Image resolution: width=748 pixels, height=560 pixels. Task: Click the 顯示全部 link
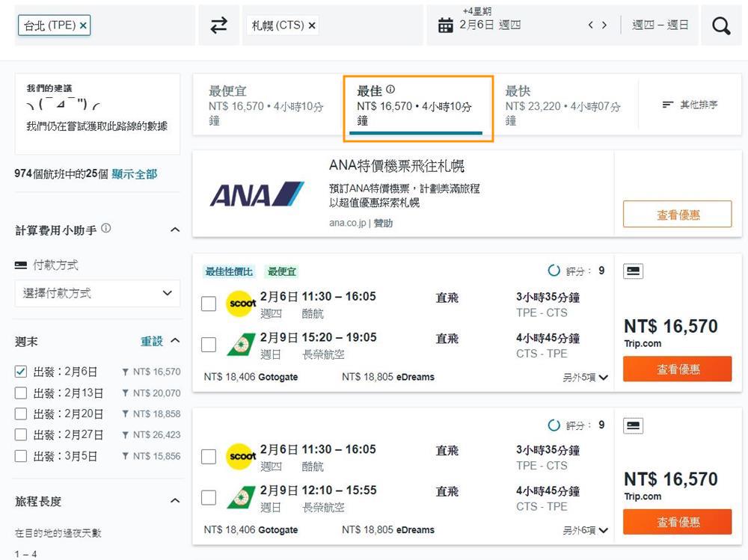[135, 174]
